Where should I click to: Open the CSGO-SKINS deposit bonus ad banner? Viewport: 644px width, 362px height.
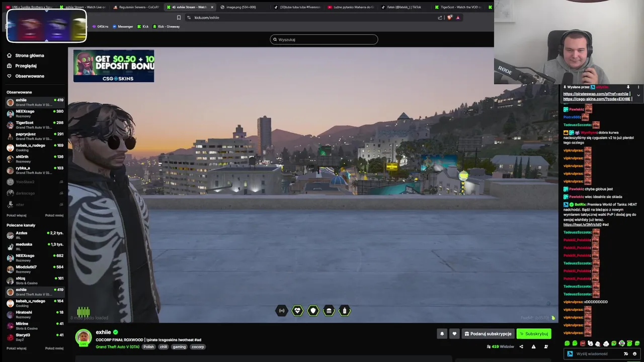[114, 66]
